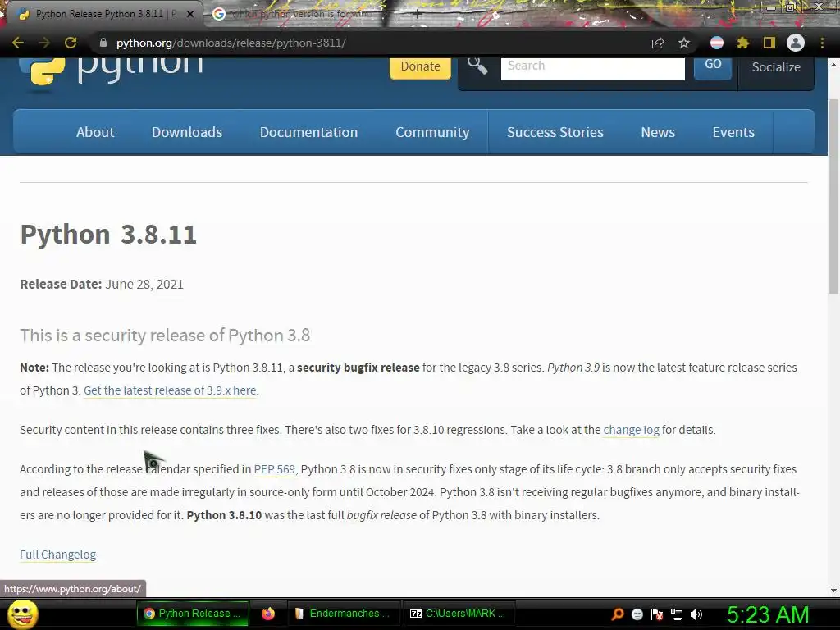The image size is (840, 630).
Task: Open Firefox from the taskbar
Action: click(268, 614)
